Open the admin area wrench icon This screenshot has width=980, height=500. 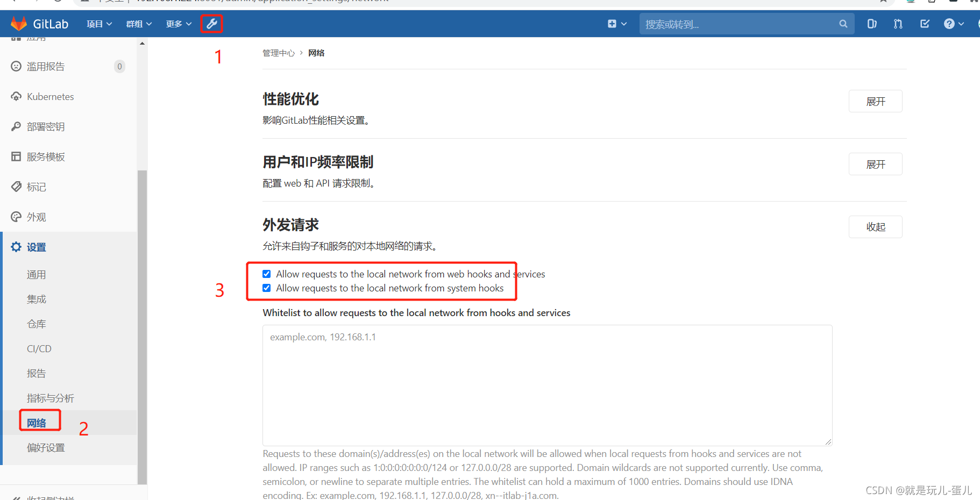pos(211,24)
